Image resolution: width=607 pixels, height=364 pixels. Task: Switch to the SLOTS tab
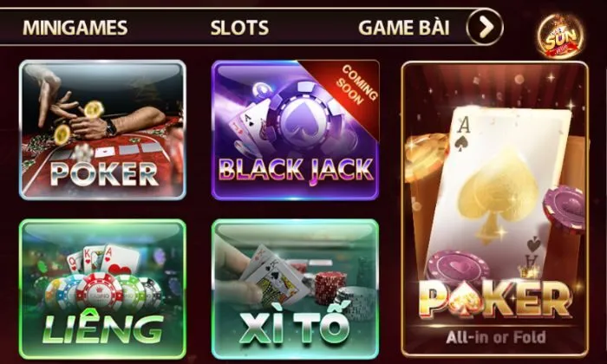coord(239,28)
